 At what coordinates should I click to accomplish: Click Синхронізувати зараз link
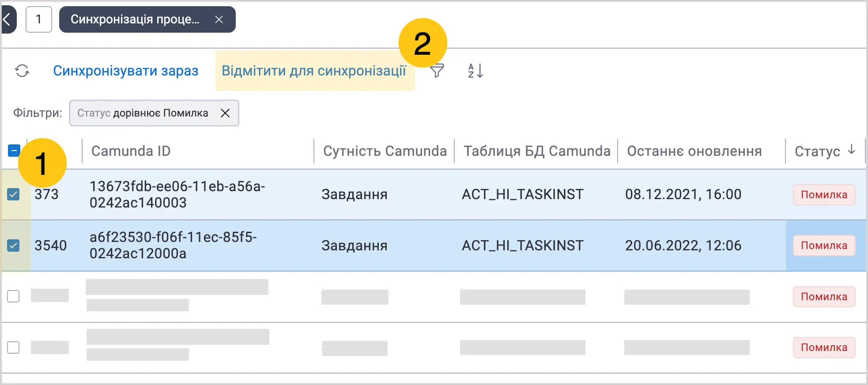click(x=126, y=71)
